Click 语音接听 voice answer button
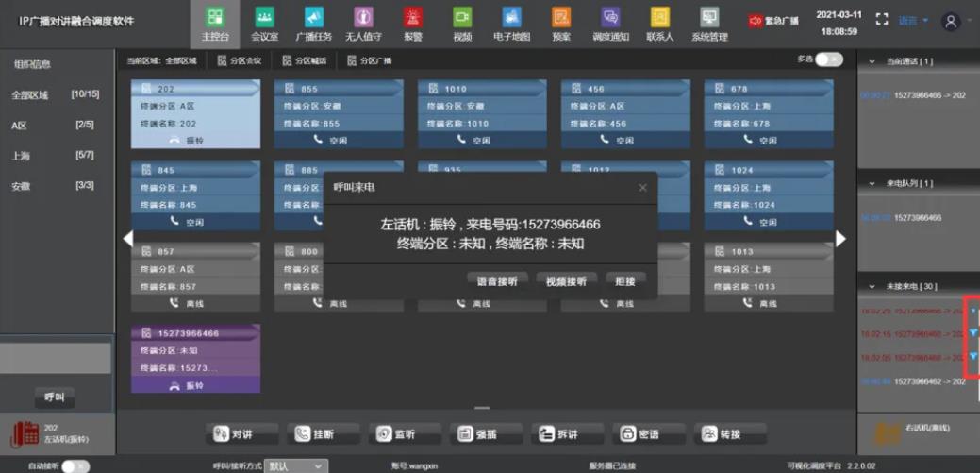The height and width of the screenshot is (473, 980). [497, 281]
